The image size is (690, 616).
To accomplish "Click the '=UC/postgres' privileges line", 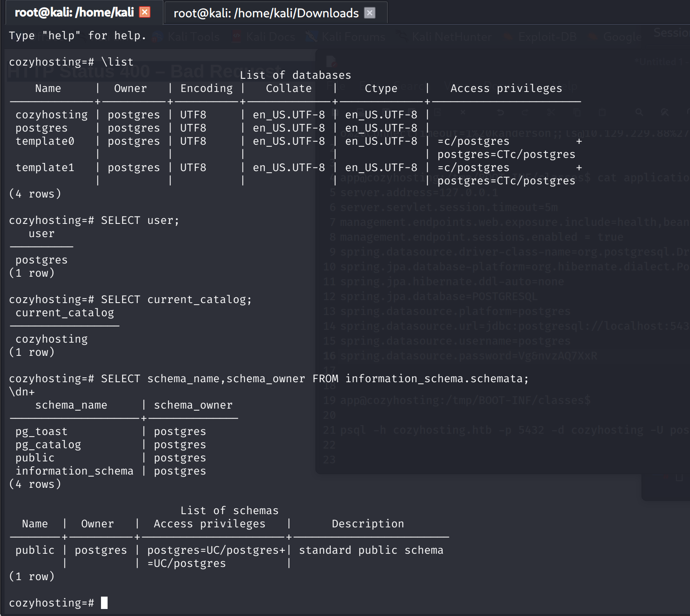I will coord(187,563).
